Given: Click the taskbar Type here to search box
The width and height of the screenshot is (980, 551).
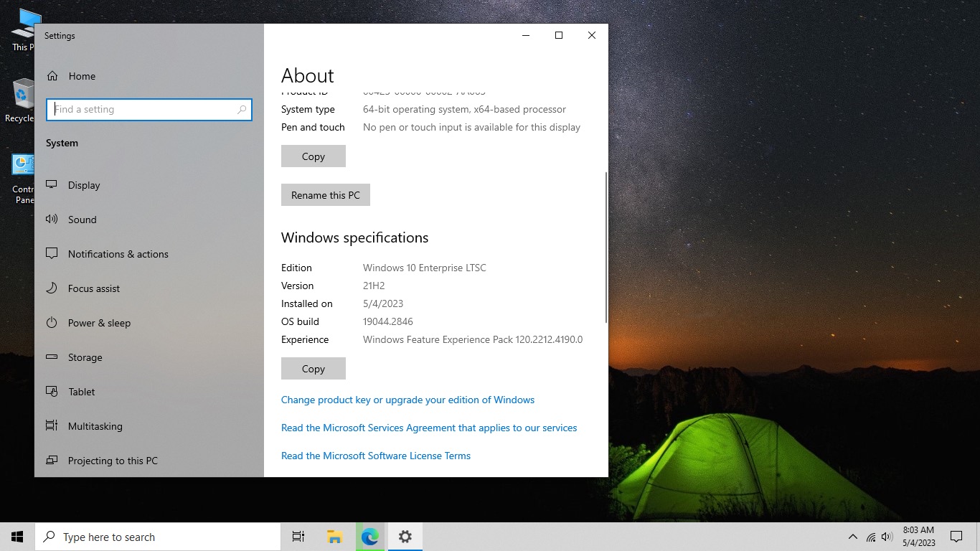Looking at the screenshot, I should [x=158, y=537].
